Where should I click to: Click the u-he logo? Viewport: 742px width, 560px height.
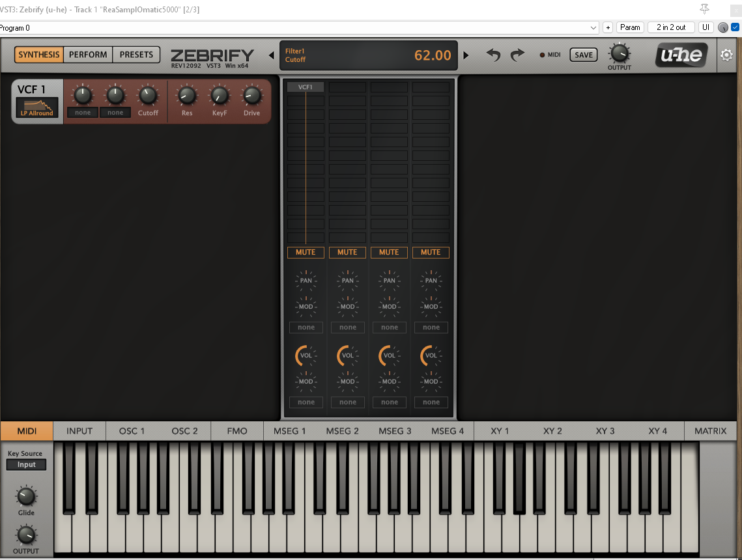(681, 55)
